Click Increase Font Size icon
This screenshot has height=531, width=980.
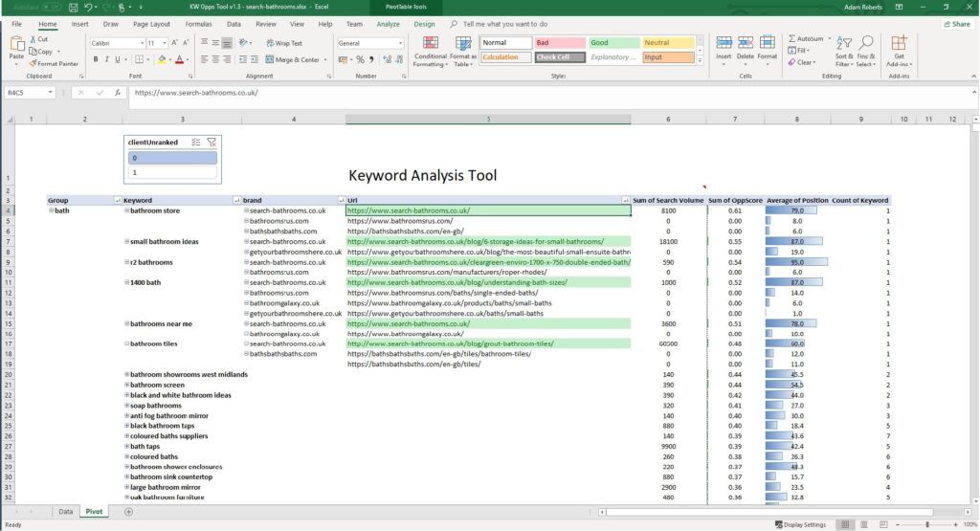(174, 43)
